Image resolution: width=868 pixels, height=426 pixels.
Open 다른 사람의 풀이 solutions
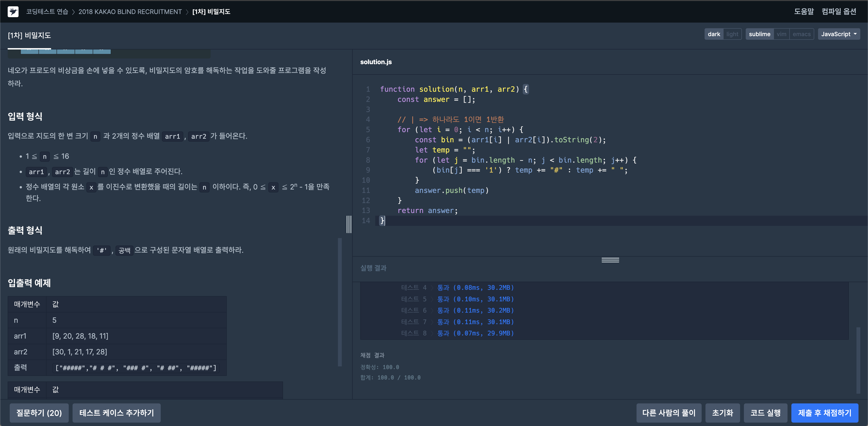click(669, 413)
